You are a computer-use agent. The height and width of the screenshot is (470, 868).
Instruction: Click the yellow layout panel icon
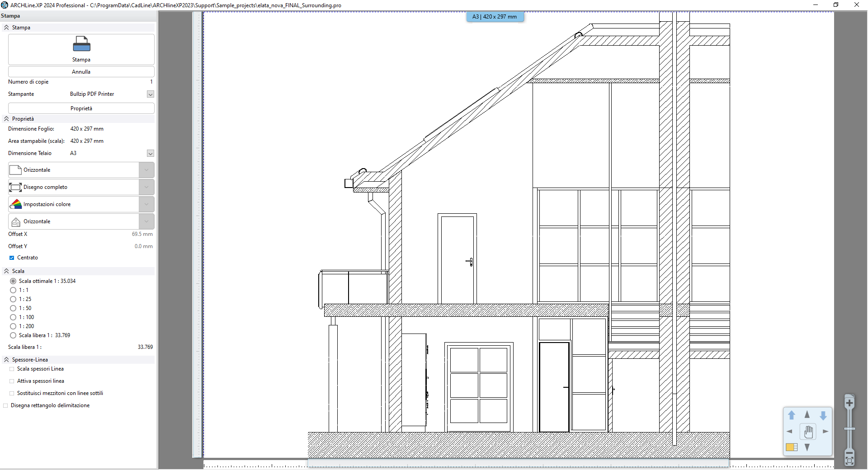[x=792, y=447]
